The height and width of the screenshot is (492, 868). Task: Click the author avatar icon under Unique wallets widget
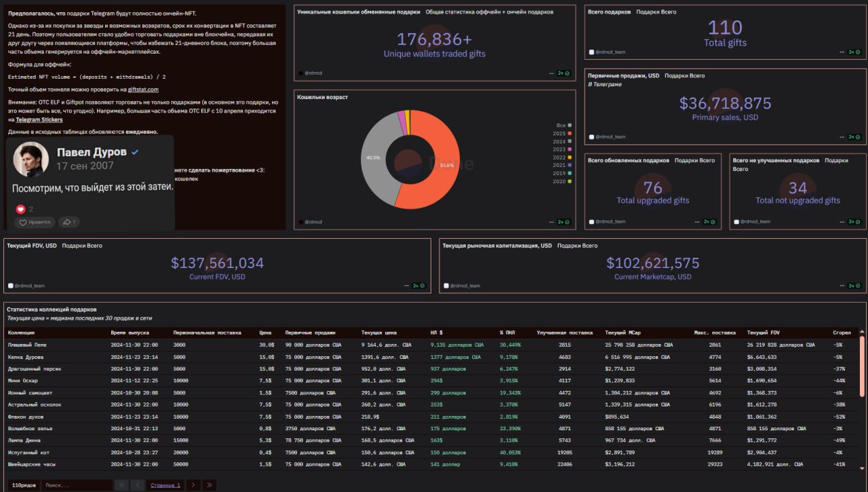tap(300, 73)
